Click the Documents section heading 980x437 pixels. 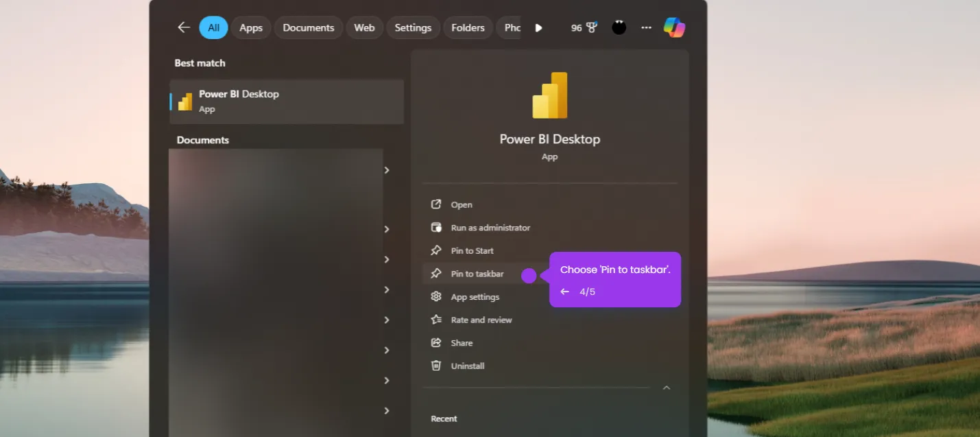click(203, 140)
